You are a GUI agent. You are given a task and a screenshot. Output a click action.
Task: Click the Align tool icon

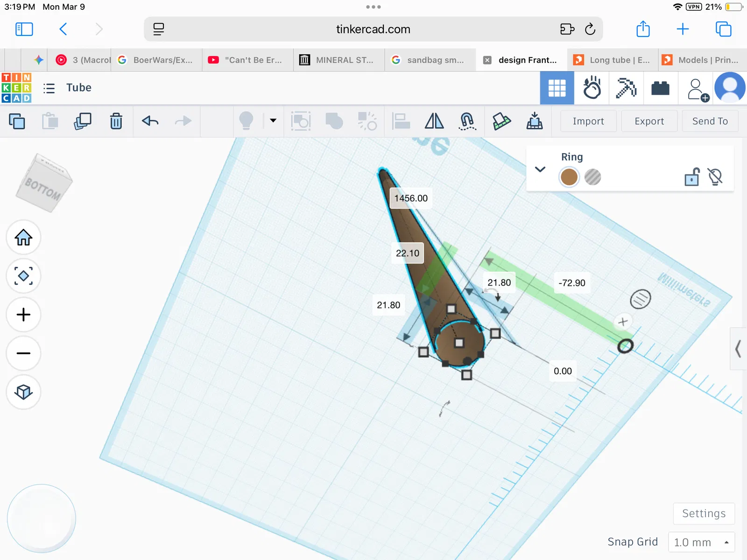click(x=401, y=121)
